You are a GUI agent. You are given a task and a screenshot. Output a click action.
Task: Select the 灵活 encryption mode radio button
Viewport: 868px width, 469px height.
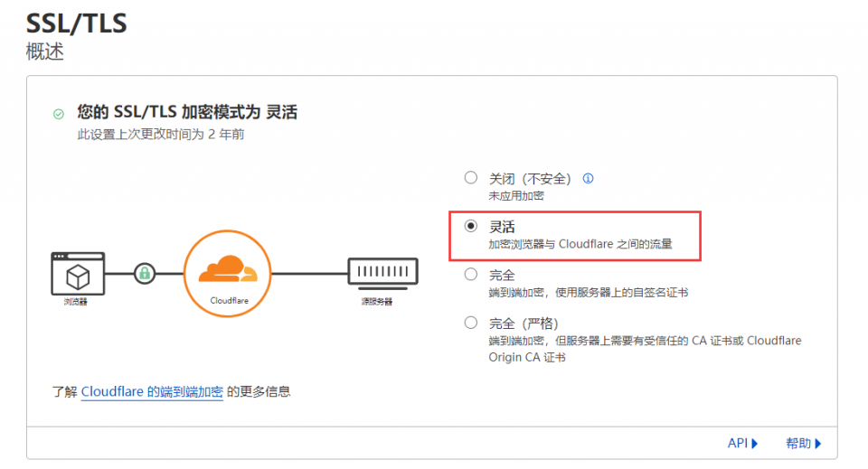point(470,226)
